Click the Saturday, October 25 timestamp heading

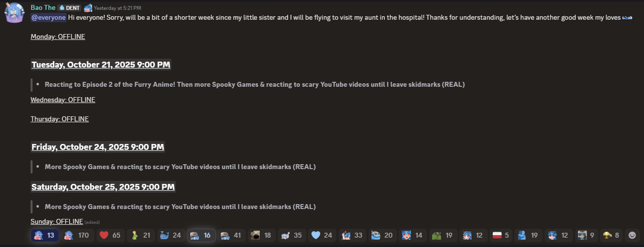[103, 187]
